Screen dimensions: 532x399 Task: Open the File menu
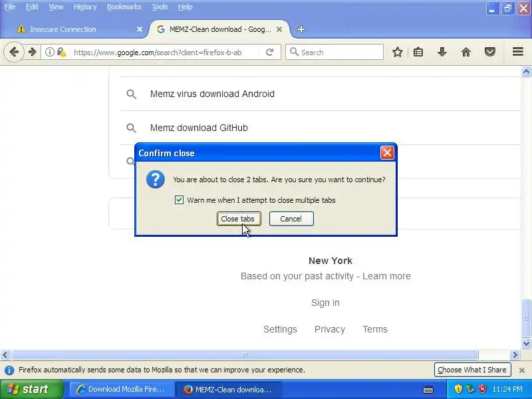[10, 7]
